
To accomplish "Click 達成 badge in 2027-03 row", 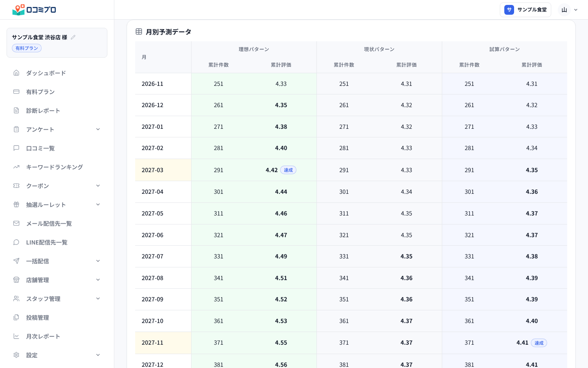I will tap(288, 170).
